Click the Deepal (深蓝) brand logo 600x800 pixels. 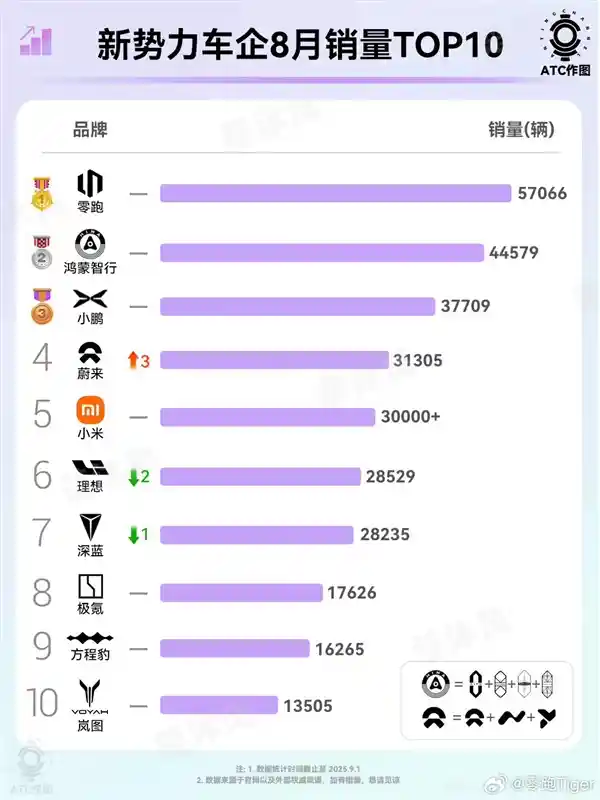coord(90,525)
